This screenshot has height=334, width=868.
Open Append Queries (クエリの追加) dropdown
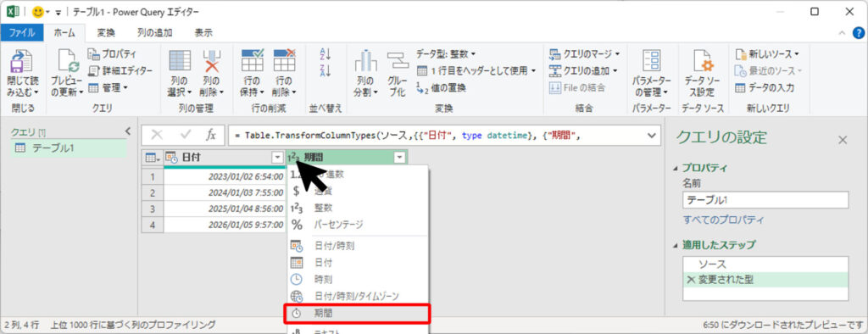[x=583, y=71]
